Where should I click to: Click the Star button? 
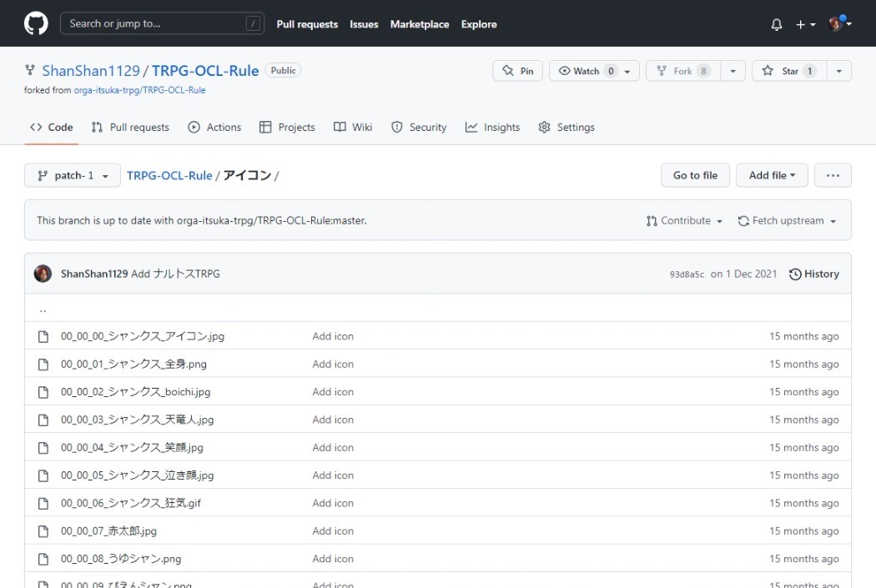[x=789, y=71]
